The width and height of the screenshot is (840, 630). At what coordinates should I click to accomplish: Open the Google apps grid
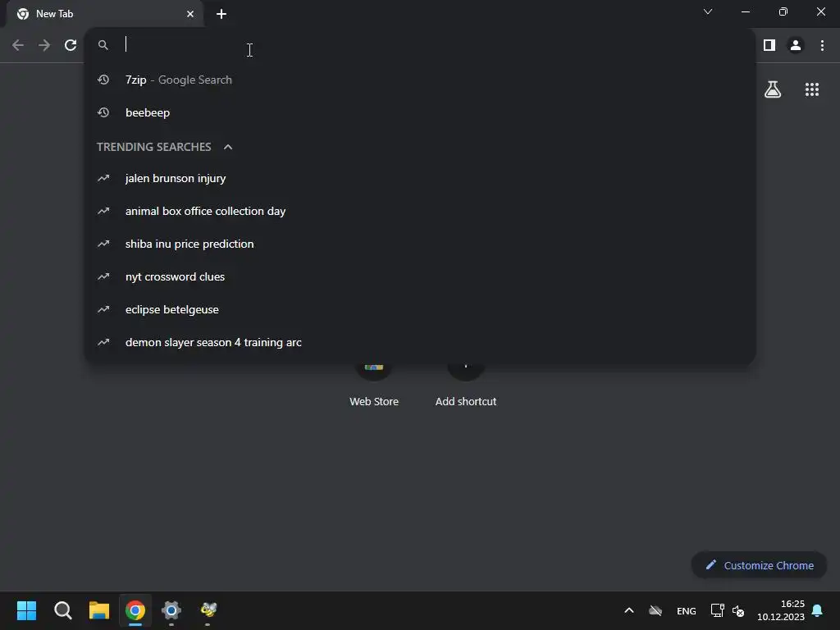(811, 89)
